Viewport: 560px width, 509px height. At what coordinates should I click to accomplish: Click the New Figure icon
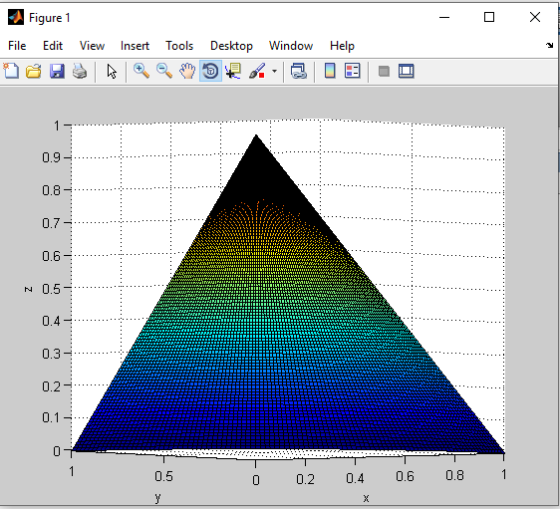click(11, 71)
